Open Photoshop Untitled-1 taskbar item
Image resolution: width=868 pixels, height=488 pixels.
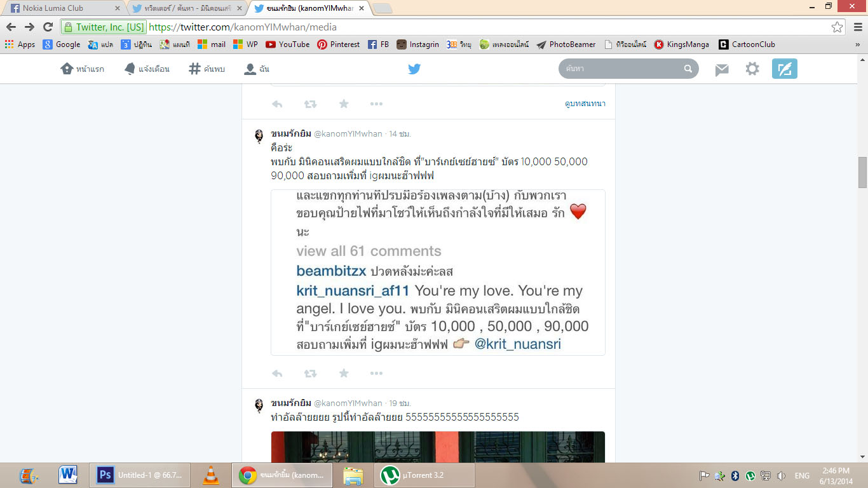140,475
